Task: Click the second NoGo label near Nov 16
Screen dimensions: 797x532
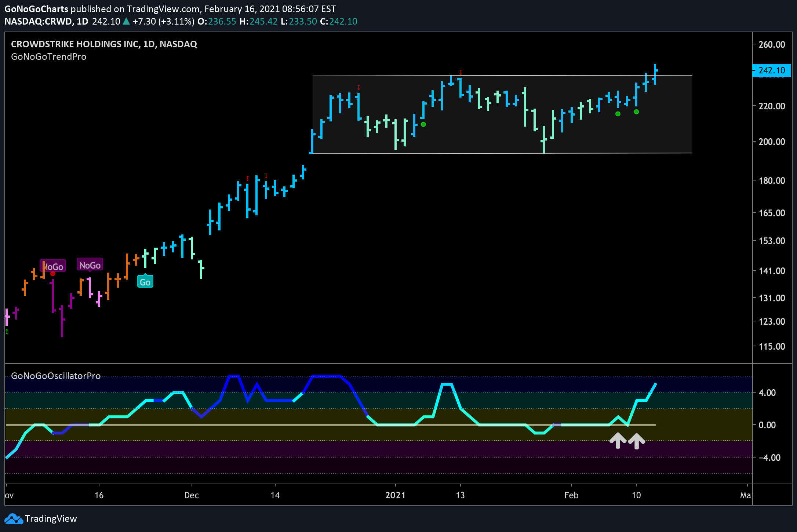Action: pos(90,265)
